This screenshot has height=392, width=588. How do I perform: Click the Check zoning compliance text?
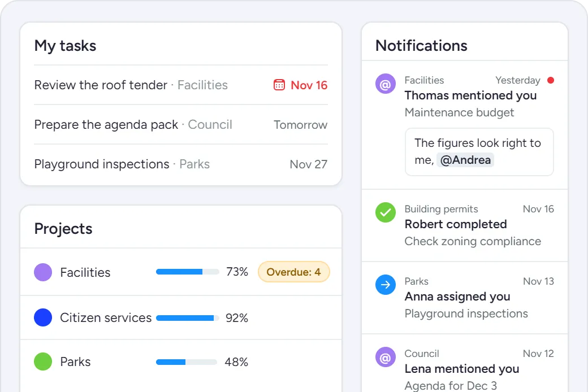(x=473, y=241)
